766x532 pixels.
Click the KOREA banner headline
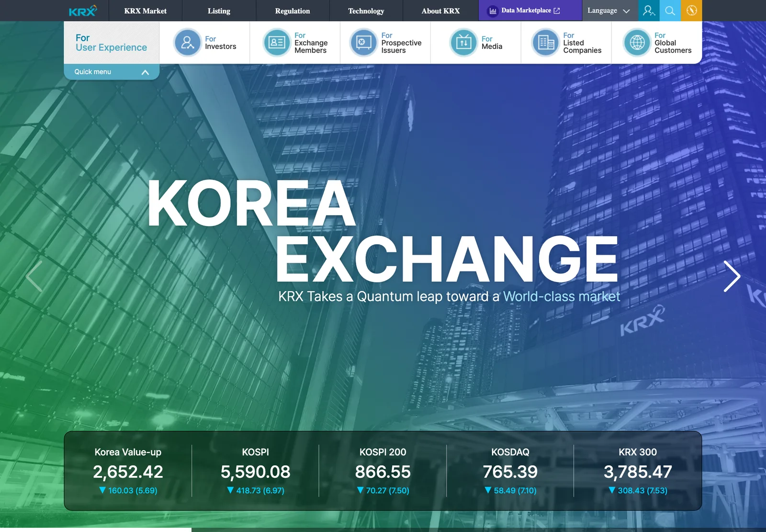pos(251,203)
